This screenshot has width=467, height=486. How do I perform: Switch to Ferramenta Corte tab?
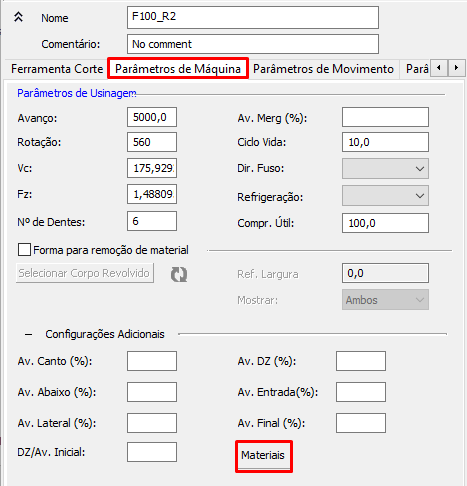point(57,69)
